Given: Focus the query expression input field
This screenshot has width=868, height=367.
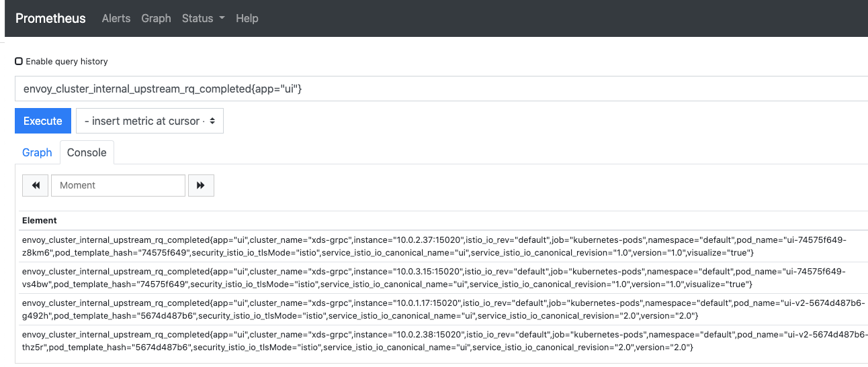Looking at the screenshot, I should (x=437, y=89).
